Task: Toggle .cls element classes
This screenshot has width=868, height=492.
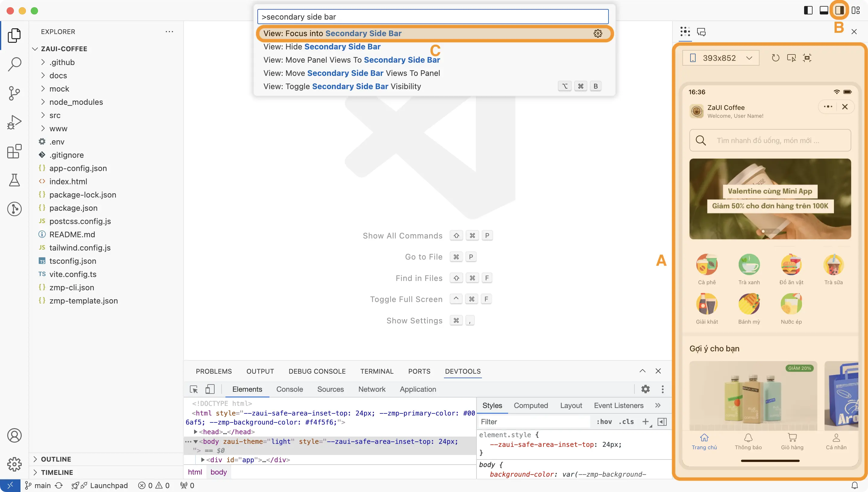Action: click(626, 421)
